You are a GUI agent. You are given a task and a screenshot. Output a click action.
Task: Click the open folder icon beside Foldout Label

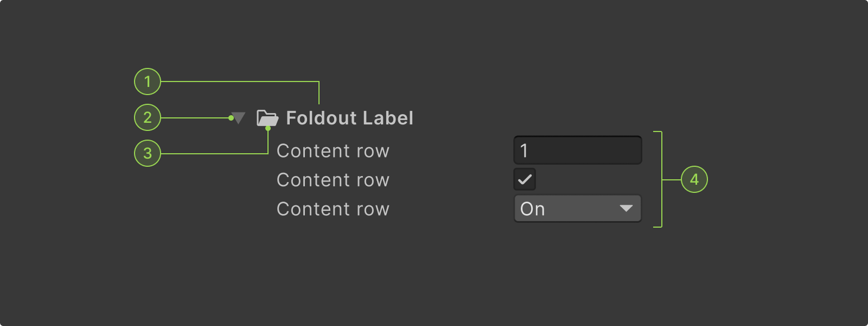tap(267, 118)
